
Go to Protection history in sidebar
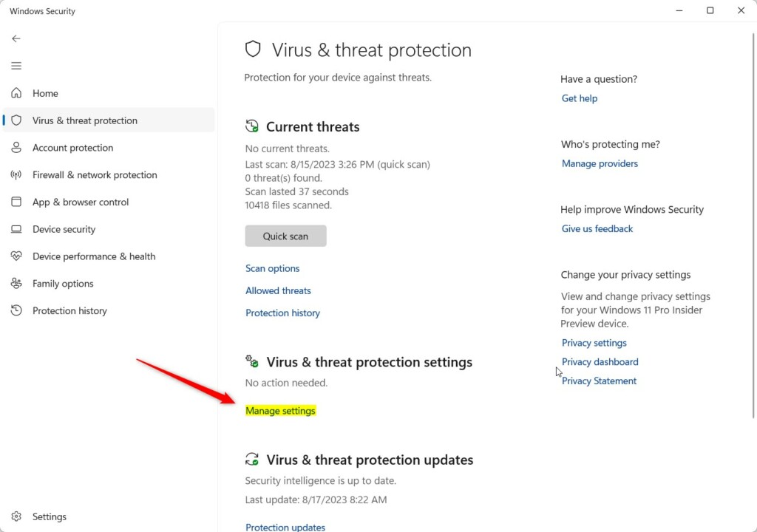(x=69, y=310)
